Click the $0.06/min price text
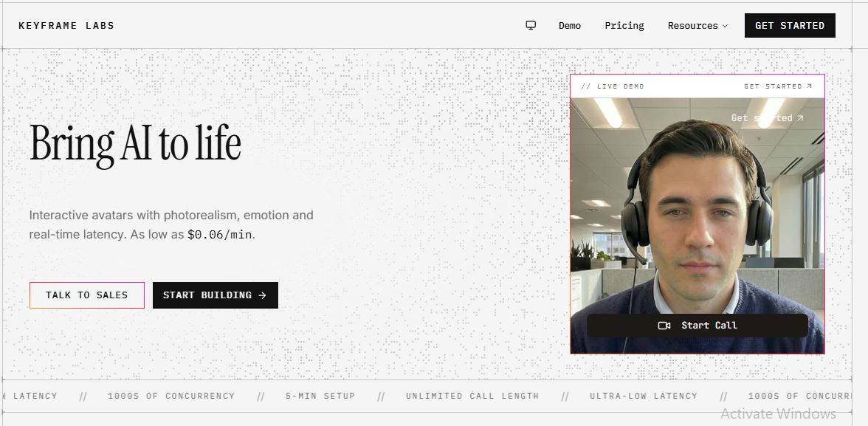 point(220,234)
